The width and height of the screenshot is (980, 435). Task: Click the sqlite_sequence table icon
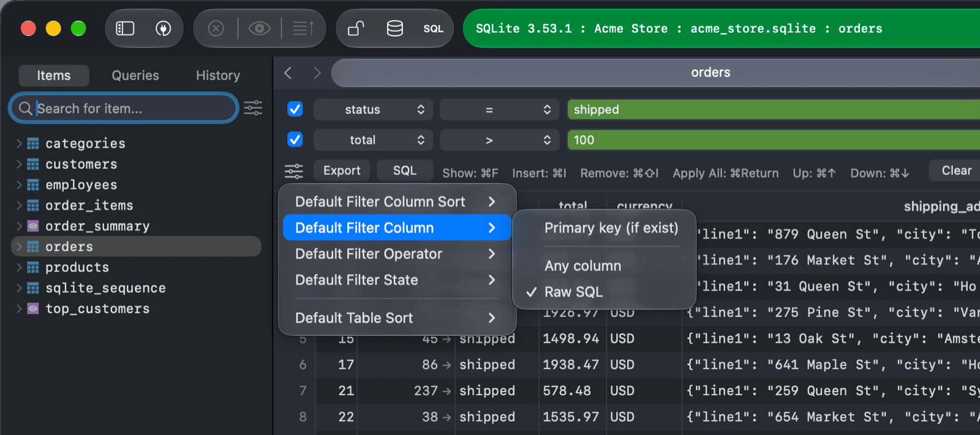pos(33,288)
